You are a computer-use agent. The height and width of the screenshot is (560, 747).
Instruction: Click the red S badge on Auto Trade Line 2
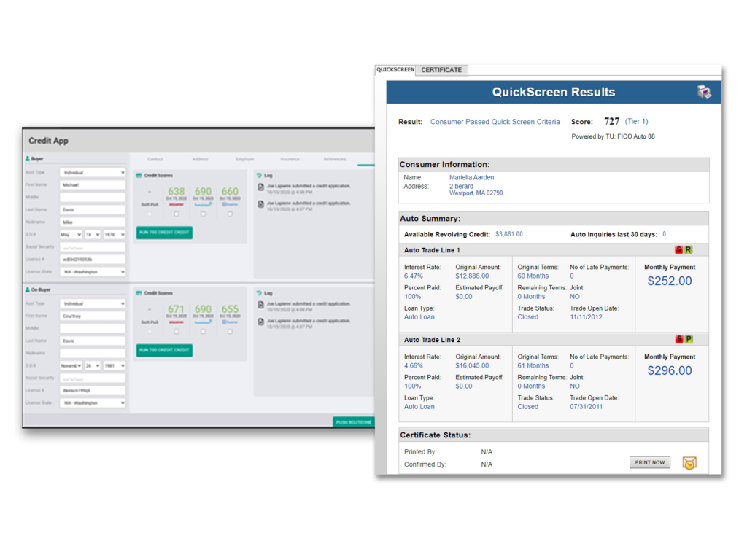coord(678,340)
